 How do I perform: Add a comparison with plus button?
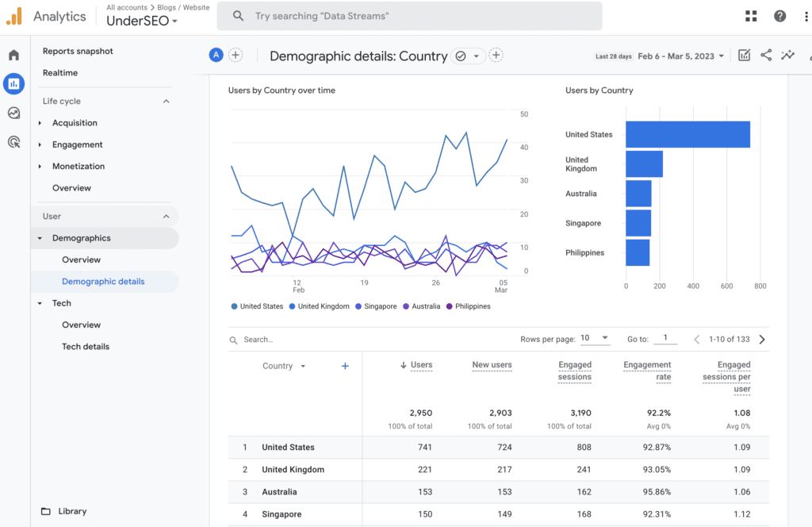click(x=236, y=55)
